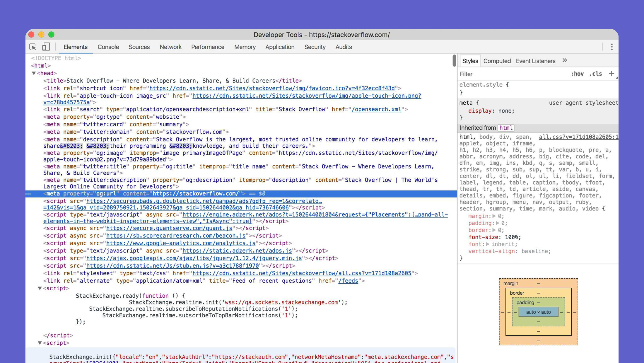Open the quantserve quant.js script link
Viewport: 644px width, 363px height.
[169, 228]
